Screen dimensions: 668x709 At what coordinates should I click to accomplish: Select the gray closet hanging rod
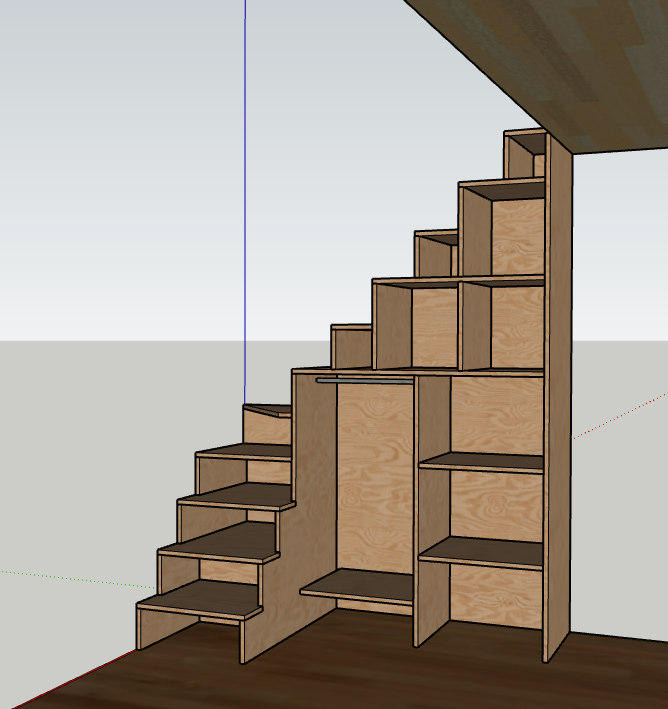(365, 381)
